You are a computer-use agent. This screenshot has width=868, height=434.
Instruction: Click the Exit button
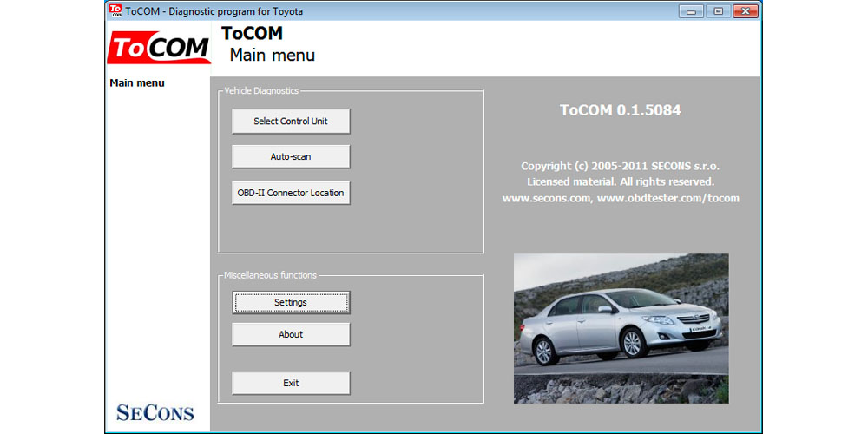click(x=291, y=383)
